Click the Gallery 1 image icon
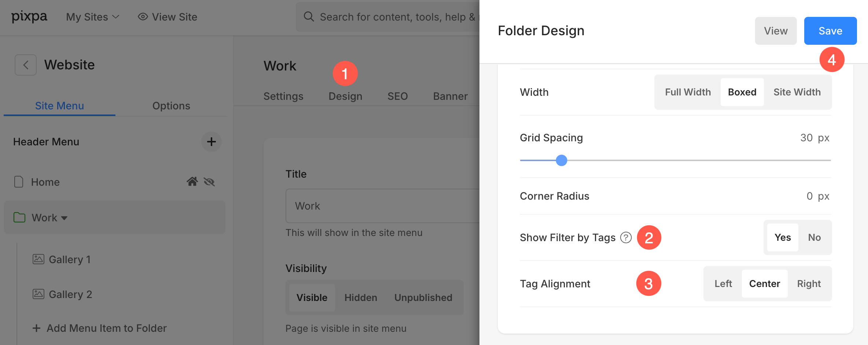 tap(38, 259)
